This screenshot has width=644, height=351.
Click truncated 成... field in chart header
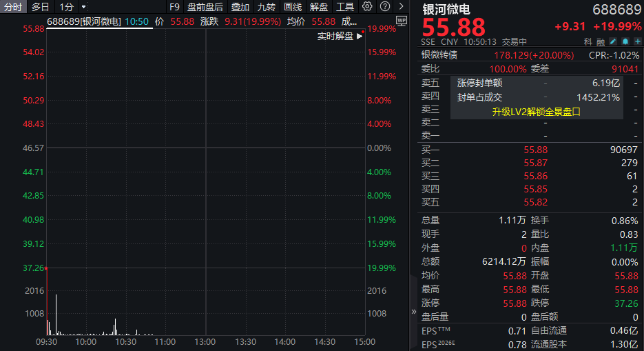(349, 21)
